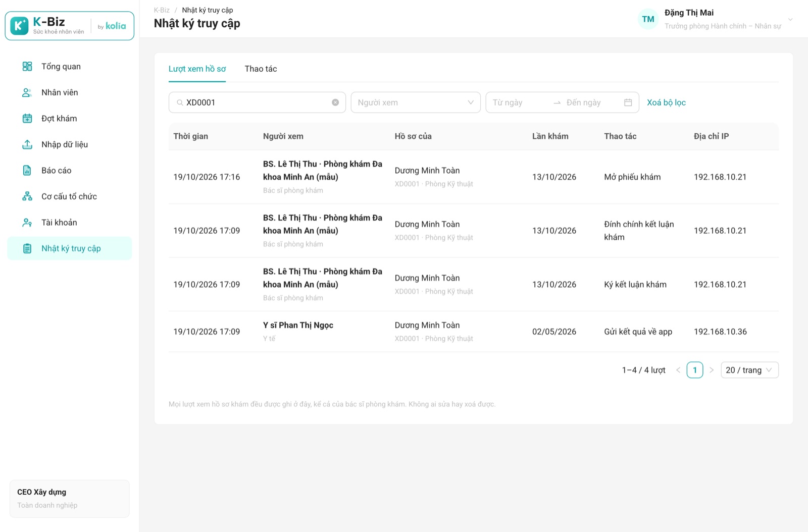Screen dimensions: 808x532
Task: Click the XD0001 search input
Action: [x=257, y=102]
